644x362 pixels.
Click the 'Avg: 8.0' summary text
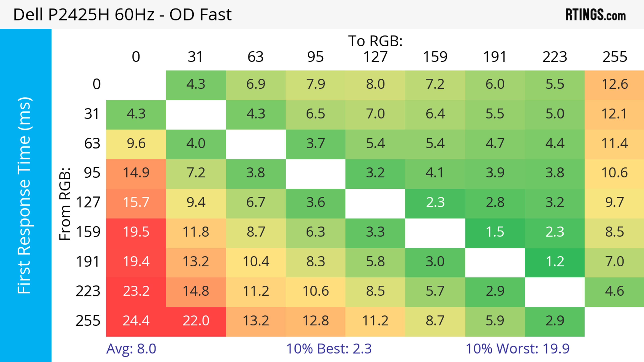(x=131, y=349)
